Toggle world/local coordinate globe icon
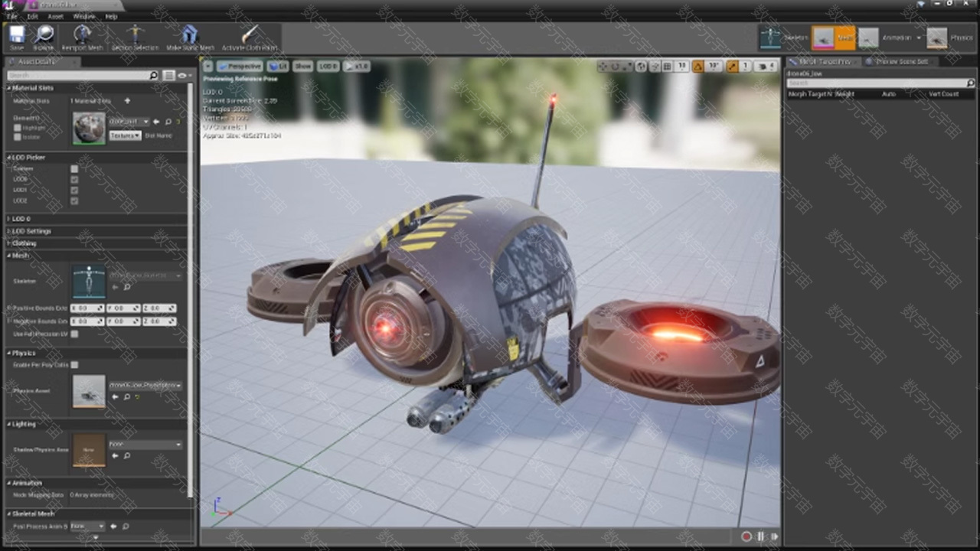Viewport: 980px width, 551px height. (641, 67)
